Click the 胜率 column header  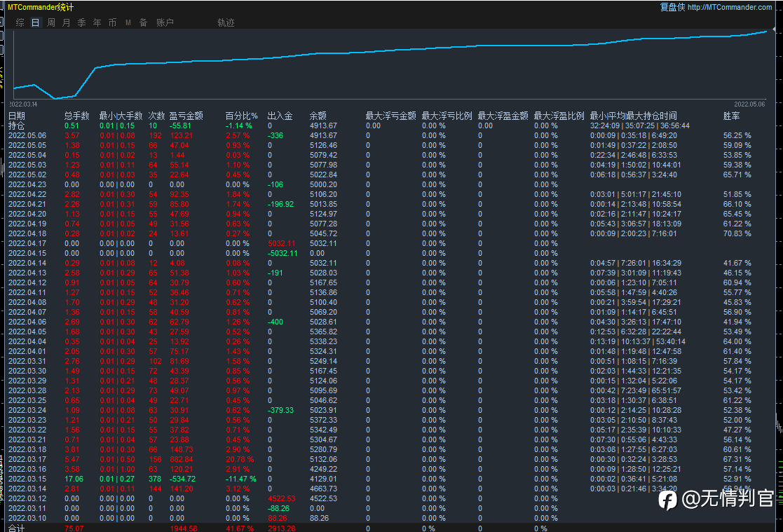[x=731, y=116]
